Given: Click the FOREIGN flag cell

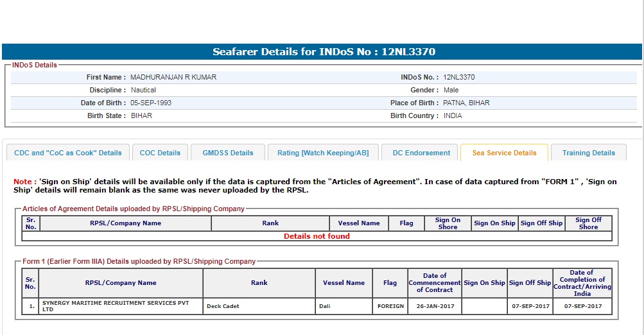Looking at the screenshot, I should coord(390,306).
